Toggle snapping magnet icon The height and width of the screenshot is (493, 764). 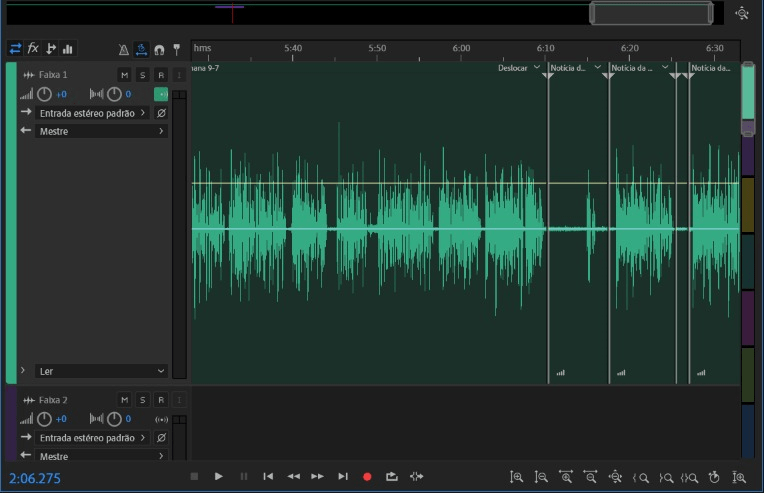tap(159, 50)
